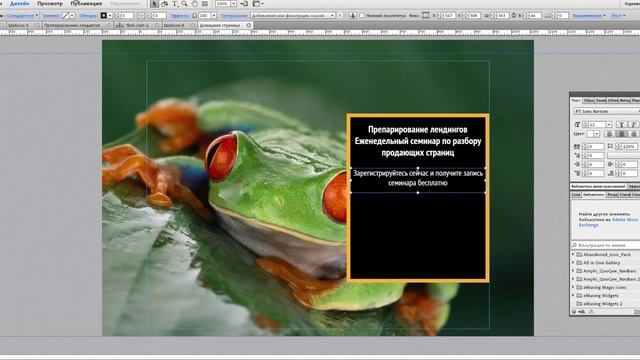Open the stroke color dropdown arrow

[110, 16]
